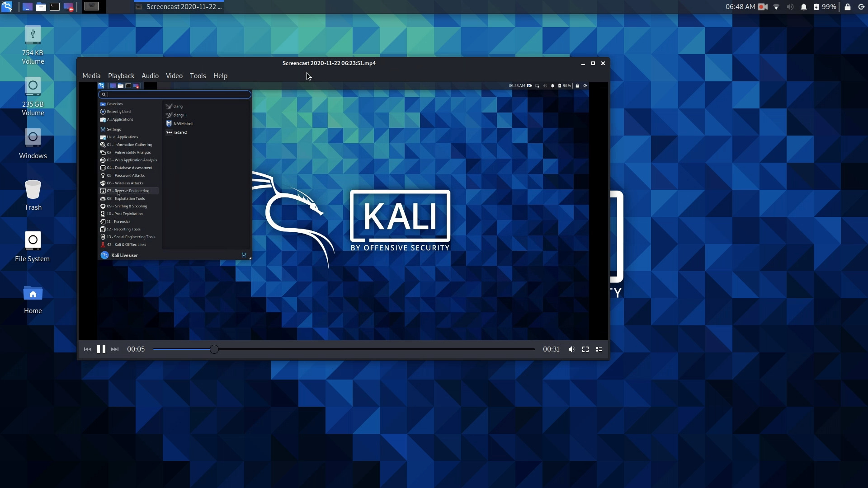This screenshot has height=488, width=868.
Task: Open the Wi-Fi network tray icon
Action: coord(776,7)
